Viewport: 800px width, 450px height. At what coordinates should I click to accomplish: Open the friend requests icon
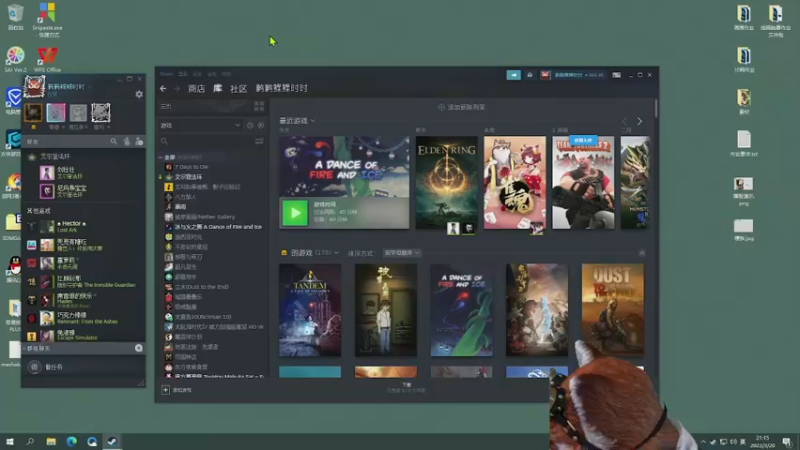127,141
